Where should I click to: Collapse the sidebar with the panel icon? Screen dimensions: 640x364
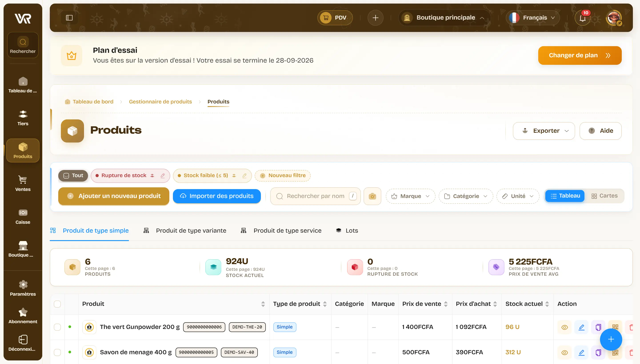pyautogui.click(x=69, y=18)
